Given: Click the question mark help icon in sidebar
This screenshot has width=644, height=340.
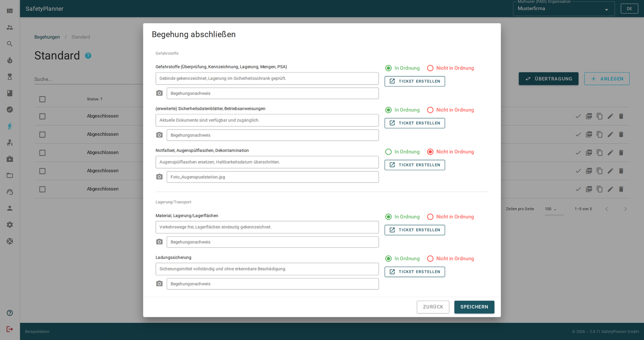Looking at the screenshot, I should pos(10,313).
